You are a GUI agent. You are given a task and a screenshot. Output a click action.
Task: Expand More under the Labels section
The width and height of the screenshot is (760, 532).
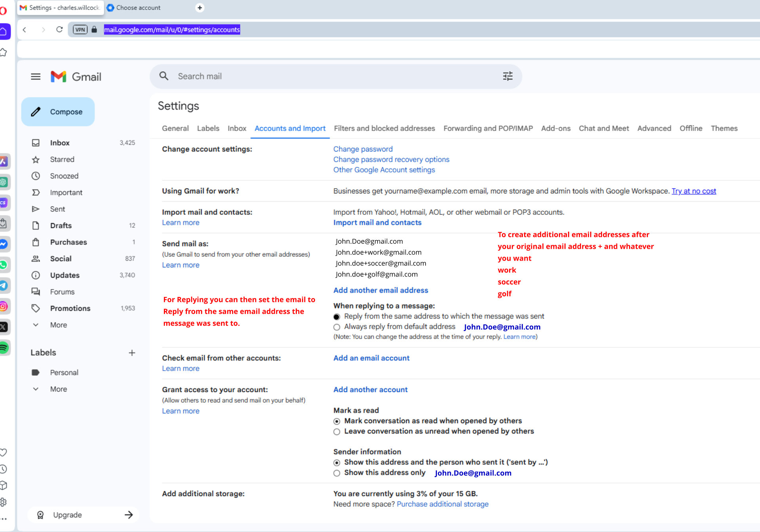58,389
